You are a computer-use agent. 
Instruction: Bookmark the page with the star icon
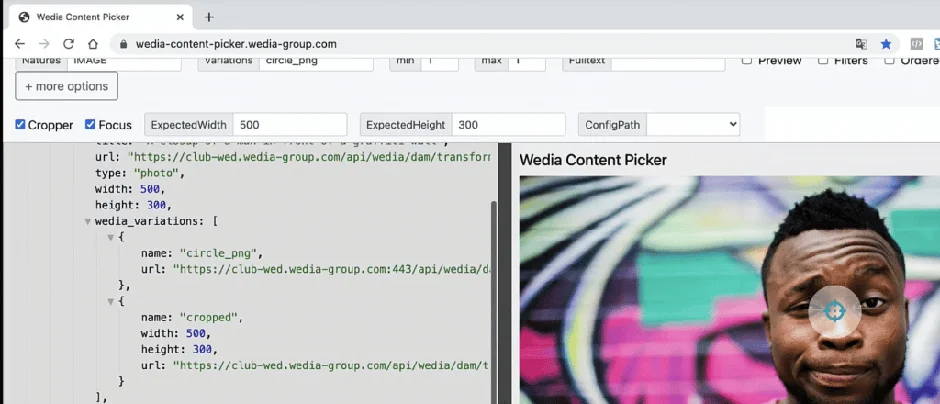click(885, 44)
